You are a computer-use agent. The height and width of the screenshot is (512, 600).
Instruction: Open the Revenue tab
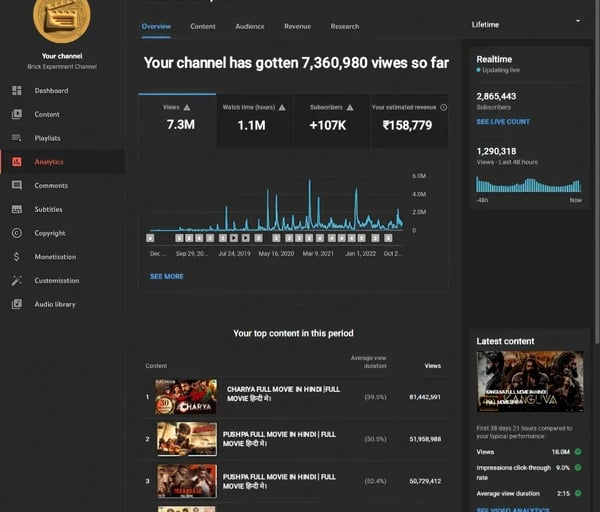297,26
